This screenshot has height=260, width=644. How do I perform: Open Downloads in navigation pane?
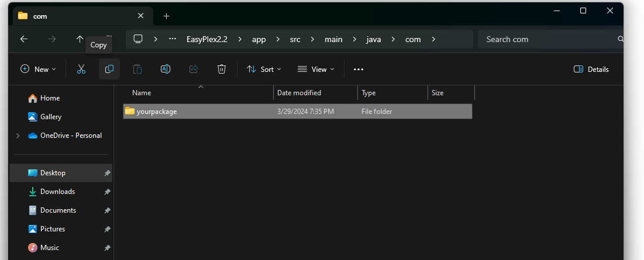(x=61, y=192)
